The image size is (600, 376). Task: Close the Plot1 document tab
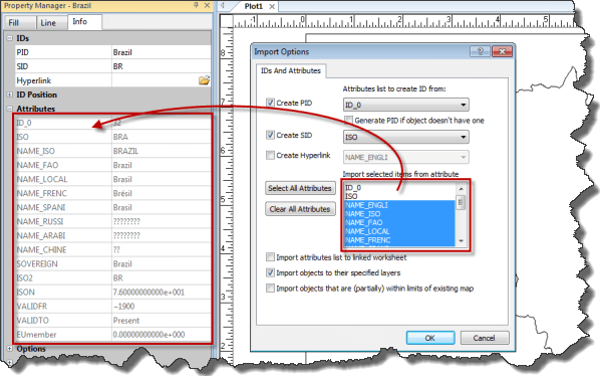(272, 7)
